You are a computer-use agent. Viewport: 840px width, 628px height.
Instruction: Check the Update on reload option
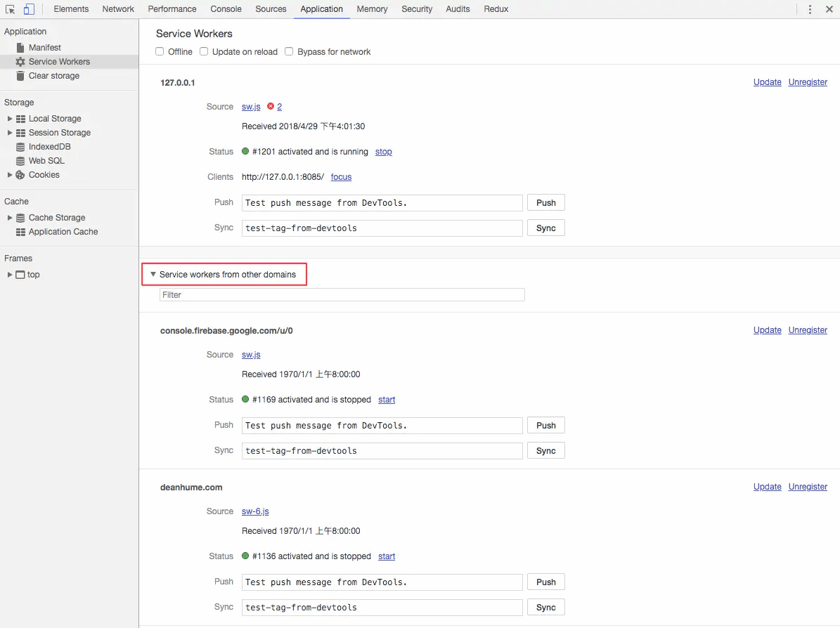[204, 51]
